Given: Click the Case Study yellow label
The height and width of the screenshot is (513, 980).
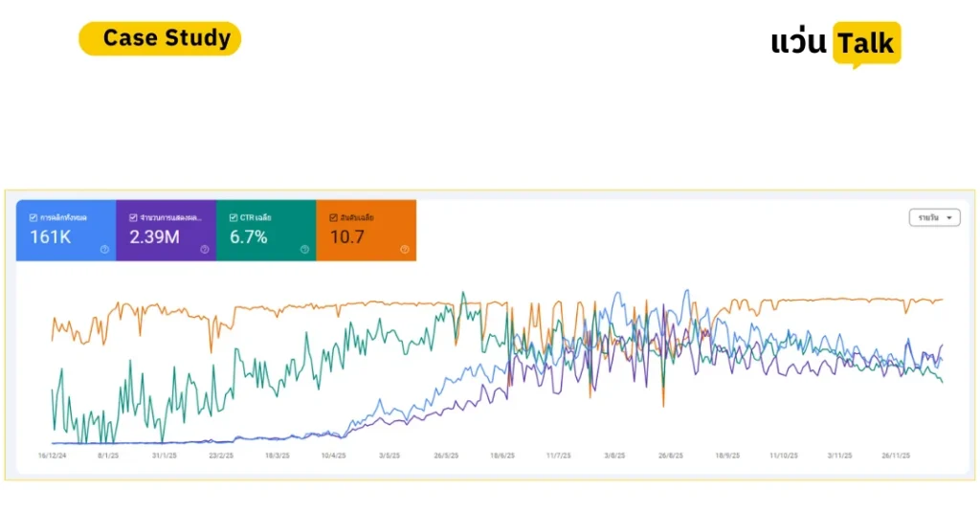Looking at the screenshot, I should pyautogui.click(x=160, y=38).
